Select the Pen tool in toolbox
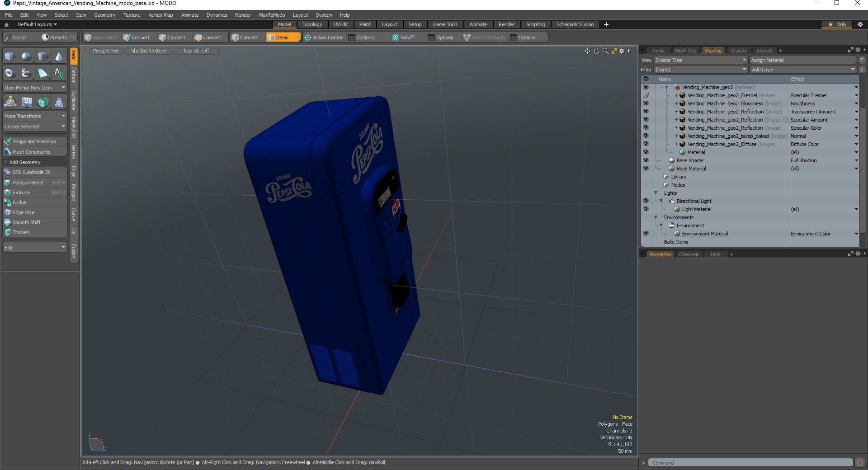Screen dimensions: 868x470 42,73
